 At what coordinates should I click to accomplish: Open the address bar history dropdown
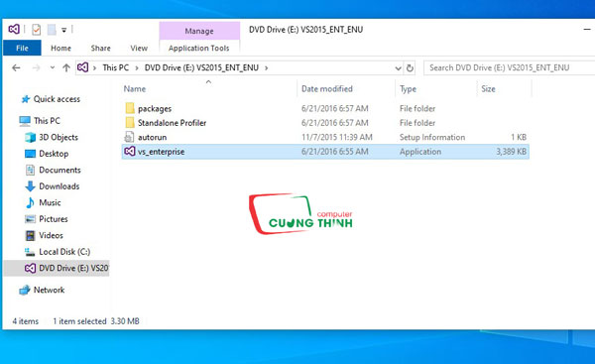(x=398, y=68)
